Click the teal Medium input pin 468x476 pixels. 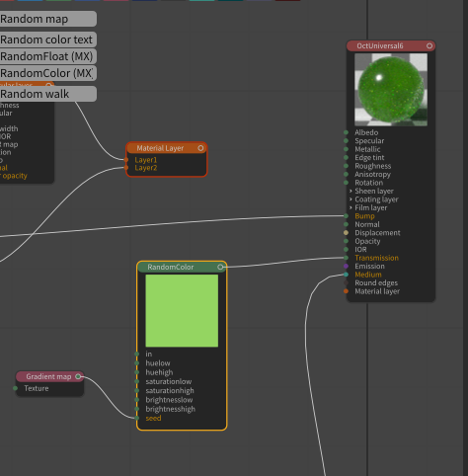click(346, 275)
